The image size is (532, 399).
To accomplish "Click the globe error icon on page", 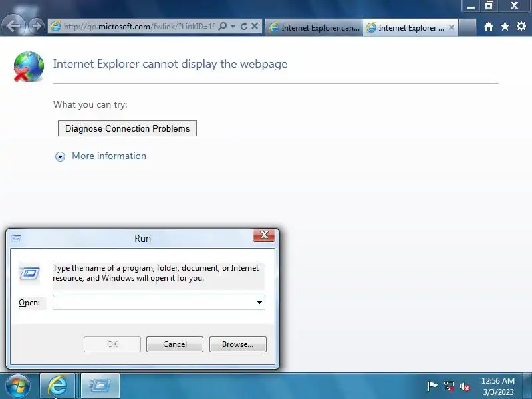I will 29,66.
